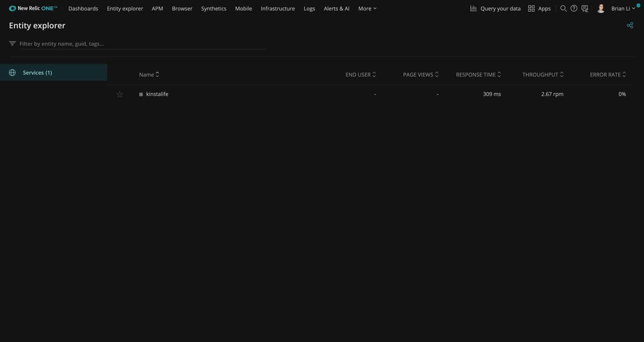Expand the Brian Li account dropdown
The image size is (644, 342).
[x=623, y=9]
